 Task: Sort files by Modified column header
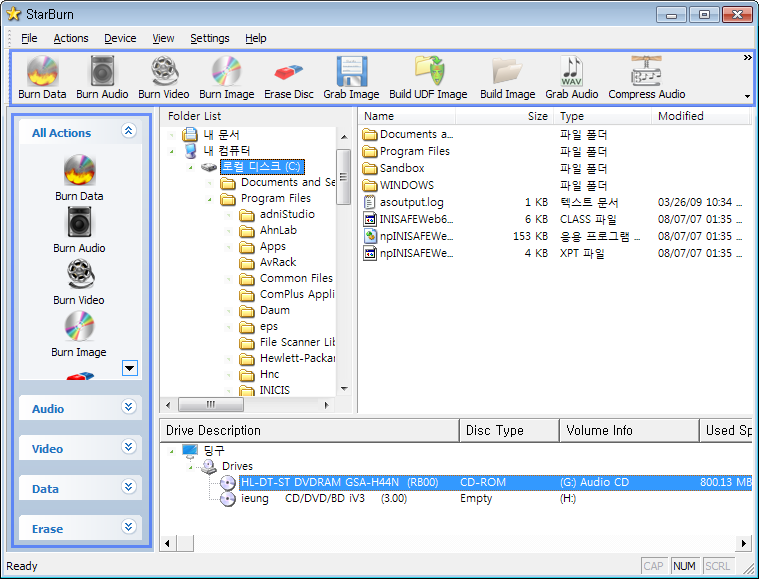[x=701, y=116]
